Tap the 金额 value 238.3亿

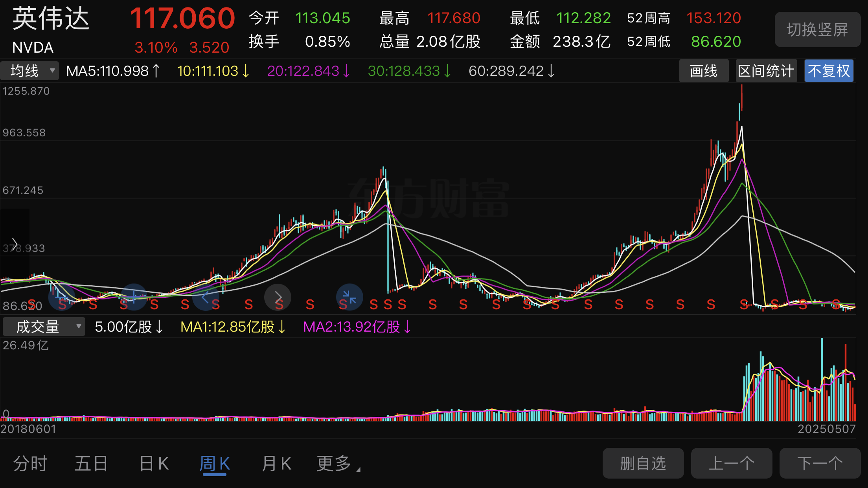pos(582,42)
